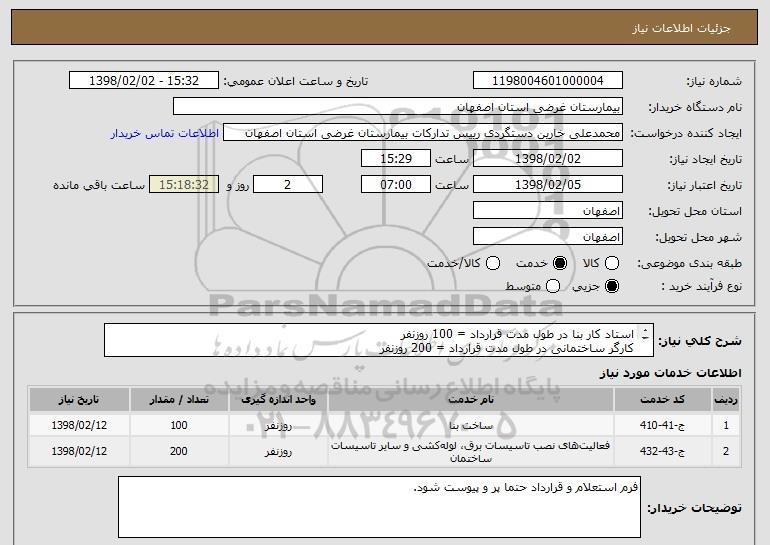Click the announcement date field 1398/02/02 - 15:32
Image resolution: width=770 pixels, height=545 pixels.
click(x=144, y=81)
